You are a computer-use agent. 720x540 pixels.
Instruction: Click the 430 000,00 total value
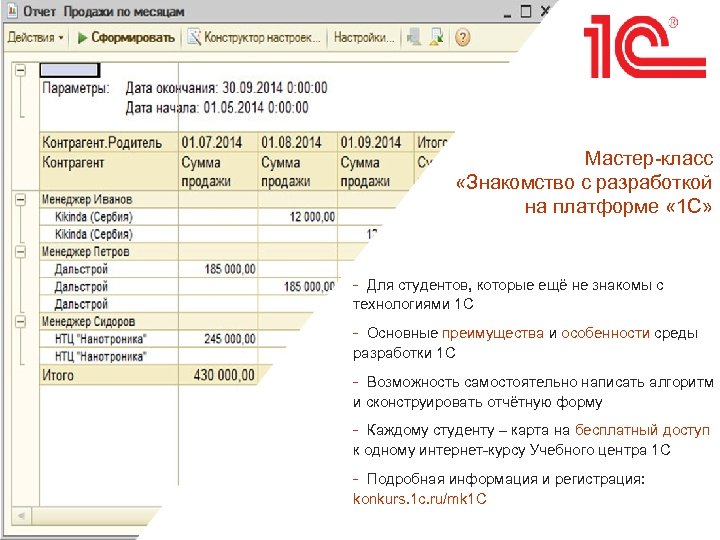224,375
